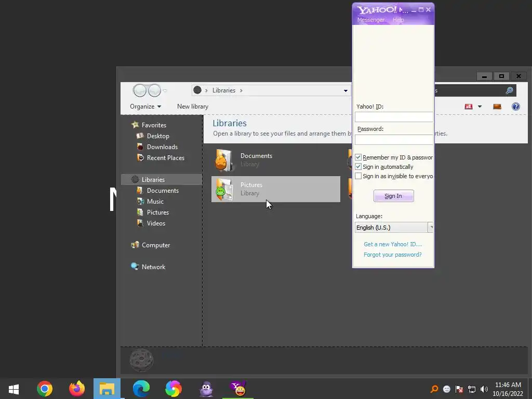Open Downloads under Favorites
The width and height of the screenshot is (532, 399).
click(162, 147)
